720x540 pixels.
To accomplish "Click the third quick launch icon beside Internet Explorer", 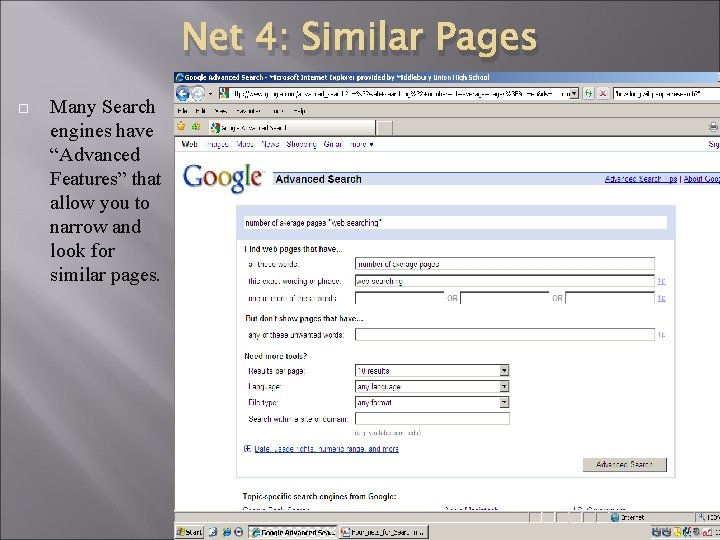I will (x=239, y=532).
